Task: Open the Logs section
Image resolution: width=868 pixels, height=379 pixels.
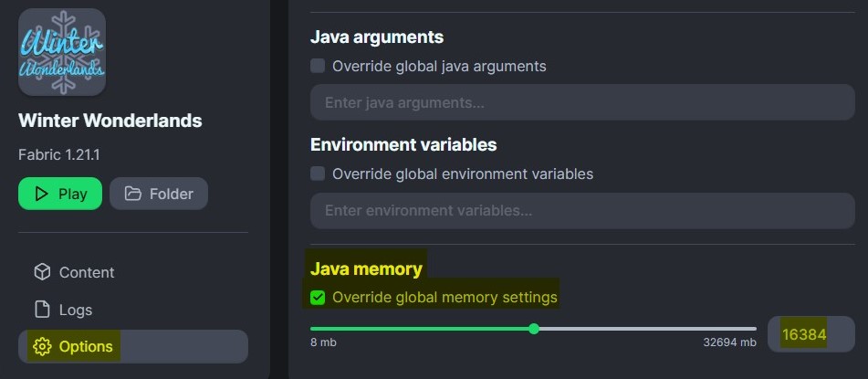Action: click(x=133, y=310)
